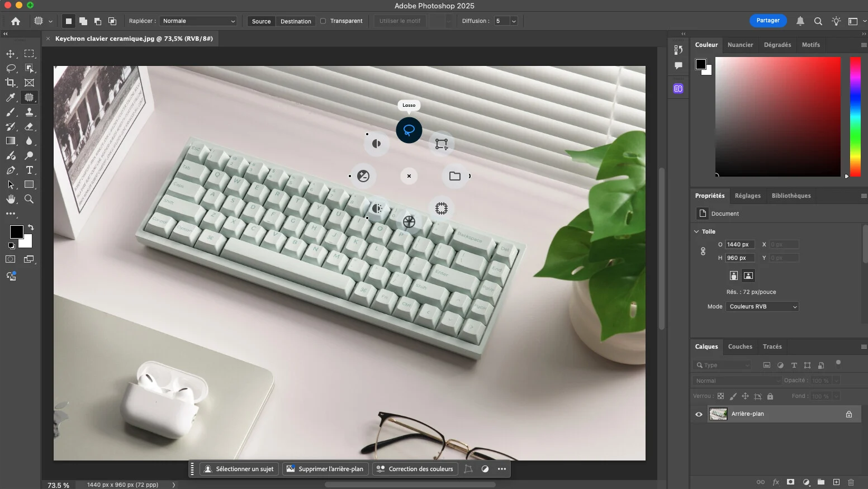Click the Arrière-plan layer thumbnail
The height and width of the screenshot is (489, 868).
tap(718, 414)
